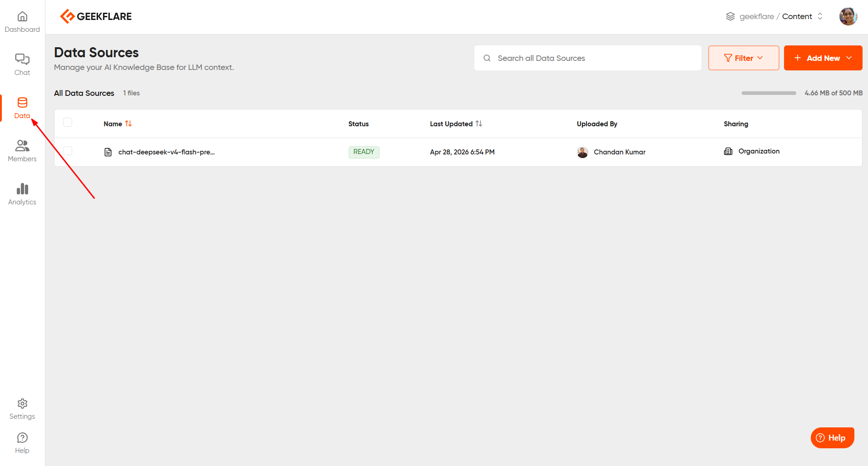This screenshot has height=466, width=868.
Task: Click the Chandan Kumar avatar
Action: coord(582,152)
